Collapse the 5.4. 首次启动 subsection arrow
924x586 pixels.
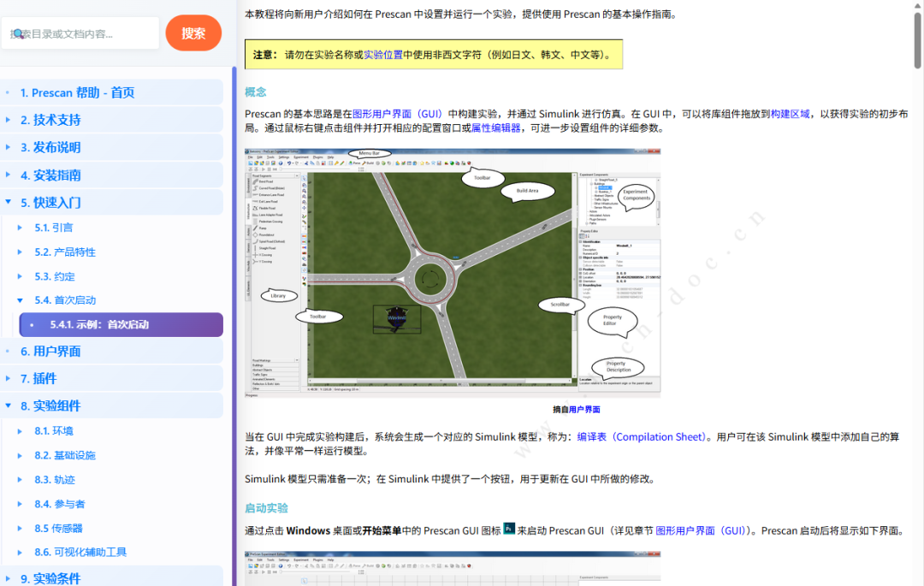coord(20,300)
